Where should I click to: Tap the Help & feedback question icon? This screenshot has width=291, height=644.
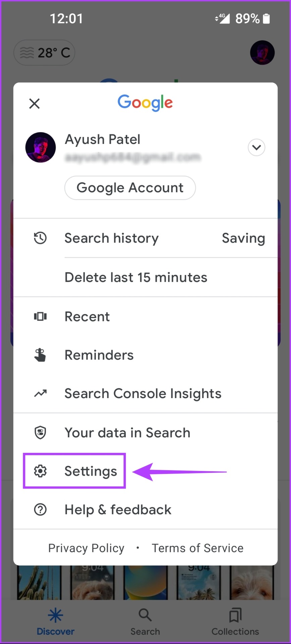tap(40, 510)
